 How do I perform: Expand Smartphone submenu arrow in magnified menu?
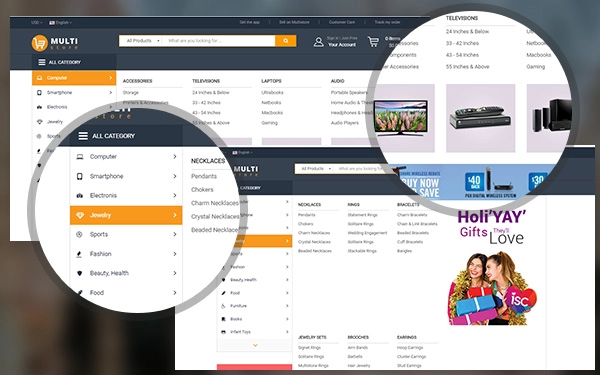[174, 176]
